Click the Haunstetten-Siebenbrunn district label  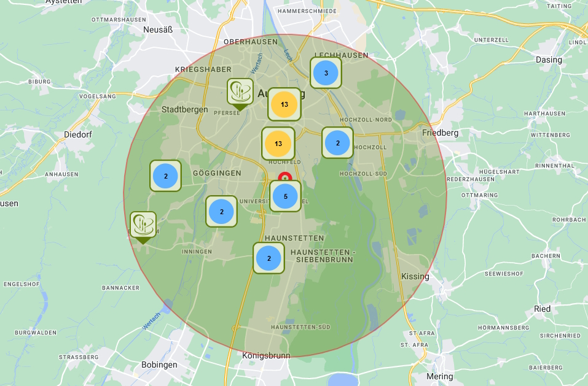pos(324,256)
